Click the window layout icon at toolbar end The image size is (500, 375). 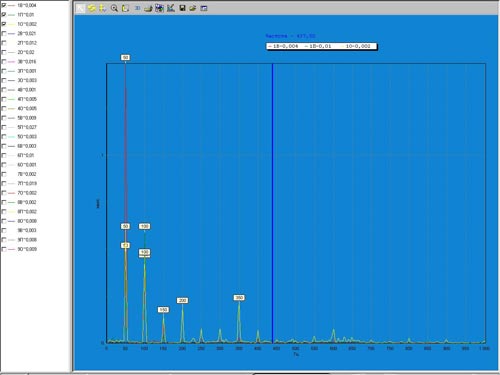coord(204,8)
